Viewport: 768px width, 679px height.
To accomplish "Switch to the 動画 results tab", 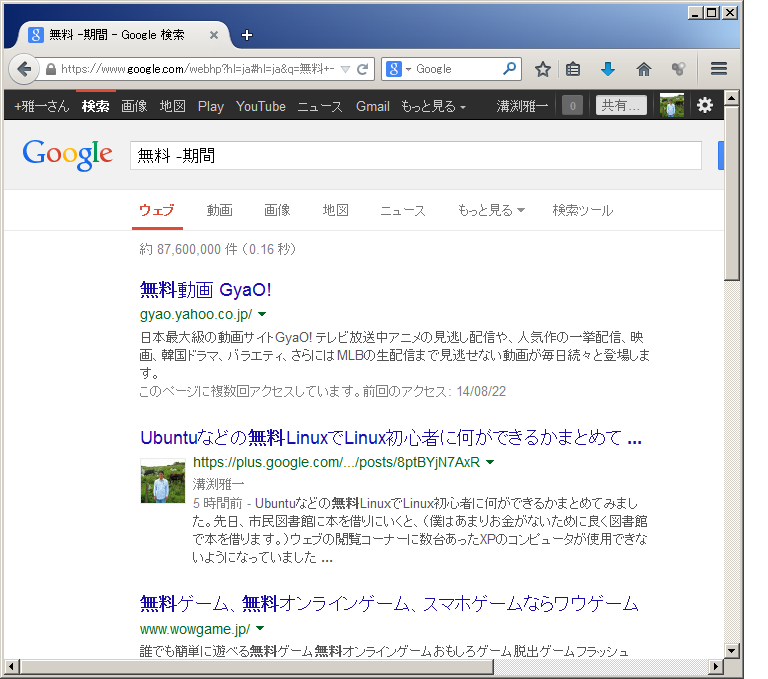I will tap(219, 210).
